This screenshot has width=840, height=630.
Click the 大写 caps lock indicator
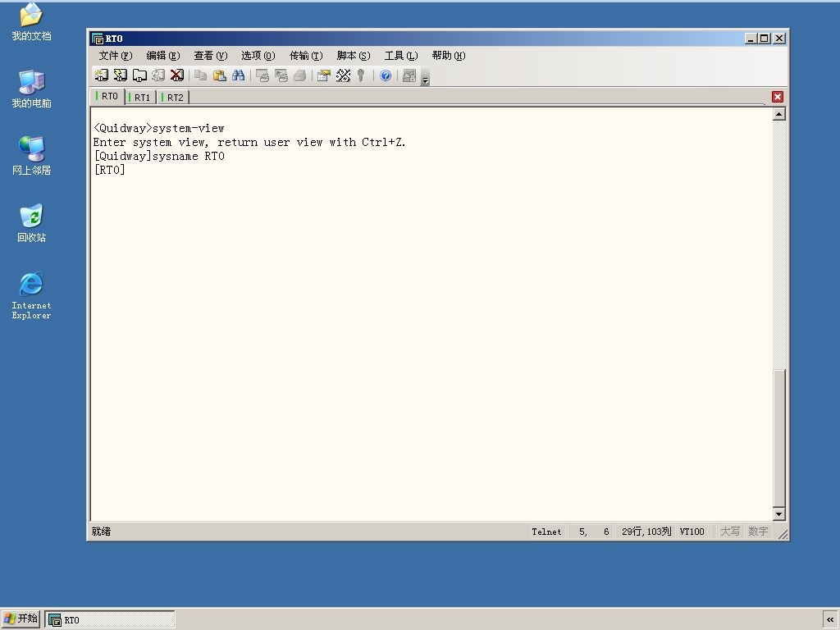(729, 532)
